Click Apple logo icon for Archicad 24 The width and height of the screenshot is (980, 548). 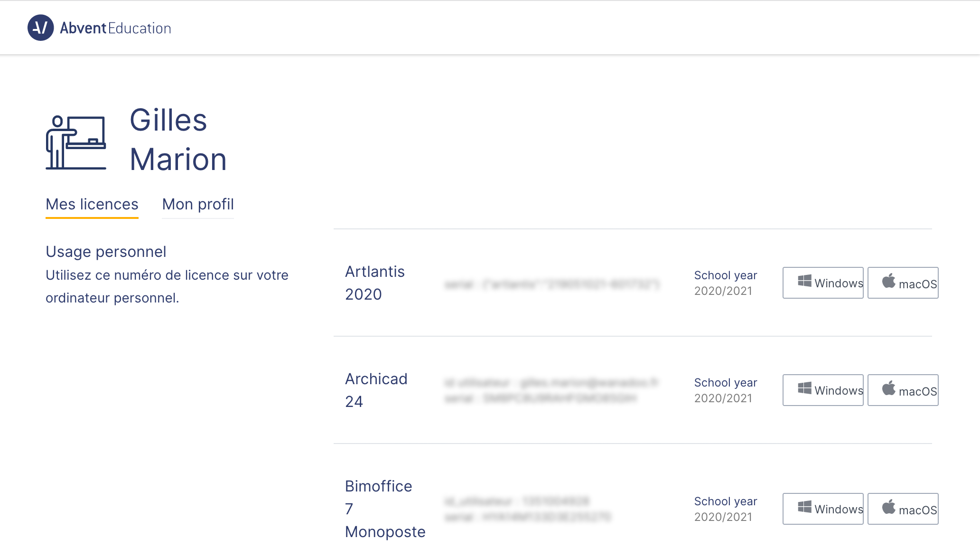point(888,388)
